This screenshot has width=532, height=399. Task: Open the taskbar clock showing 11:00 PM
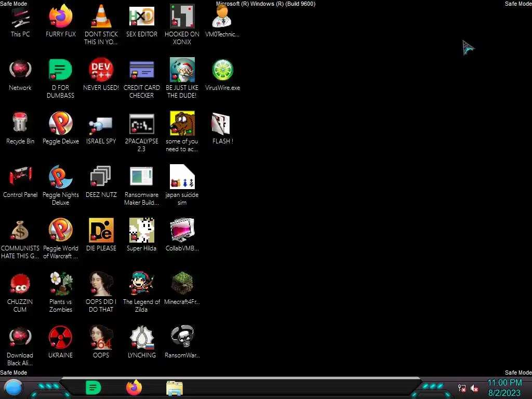(x=504, y=383)
